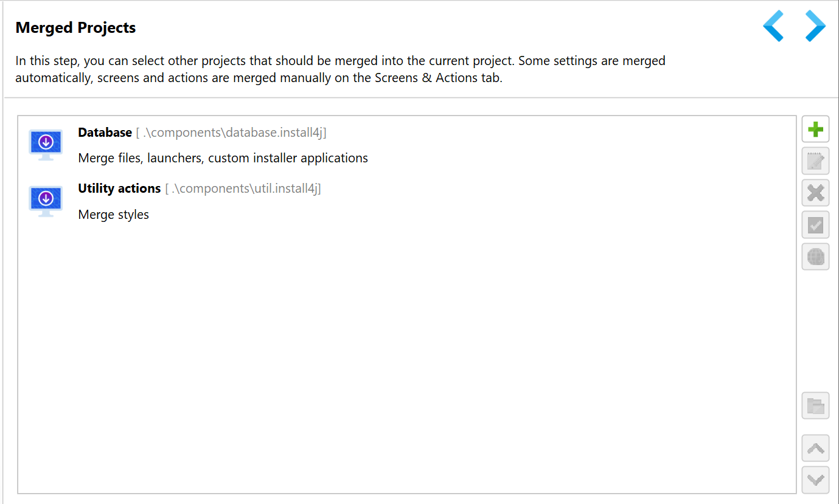The height and width of the screenshot is (504, 839).
Task: Go to next step with right arrow
Action: coord(815,26)
